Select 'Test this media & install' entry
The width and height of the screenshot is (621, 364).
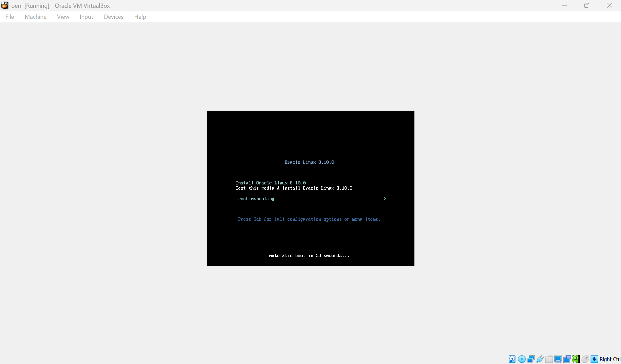coord(294,188)
